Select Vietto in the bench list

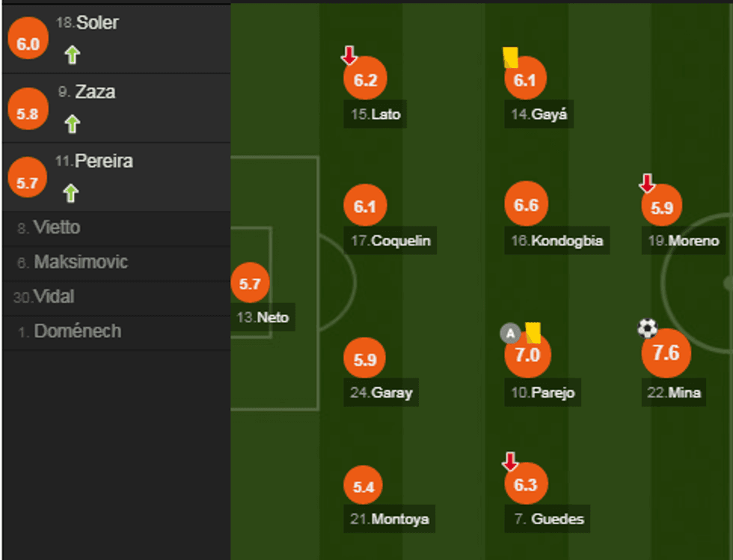(x=56, y=228)
